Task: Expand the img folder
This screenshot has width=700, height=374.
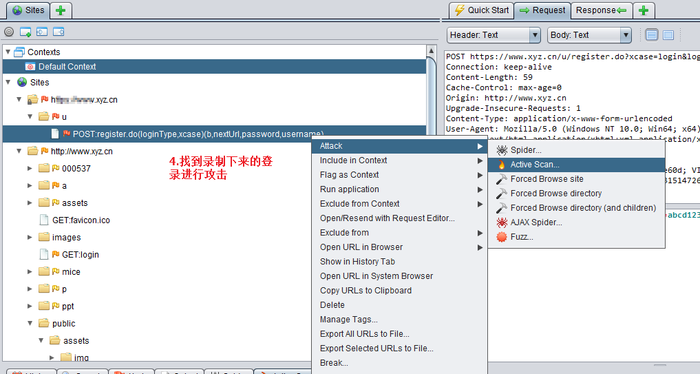Action: [52, 357]
